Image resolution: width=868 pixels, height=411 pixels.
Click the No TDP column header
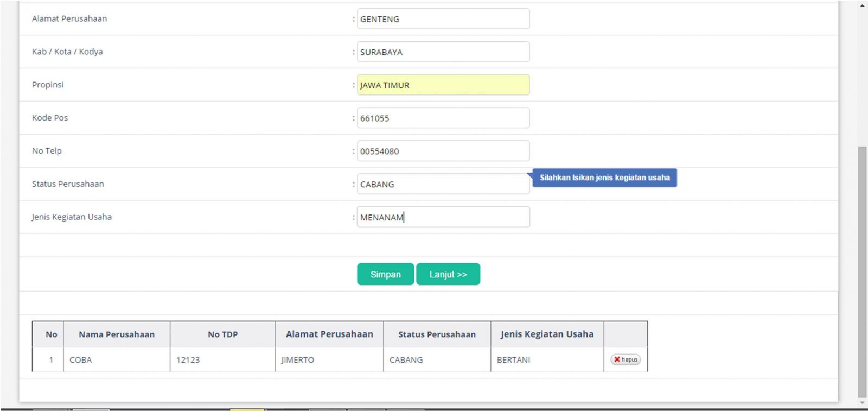[222, 334]
